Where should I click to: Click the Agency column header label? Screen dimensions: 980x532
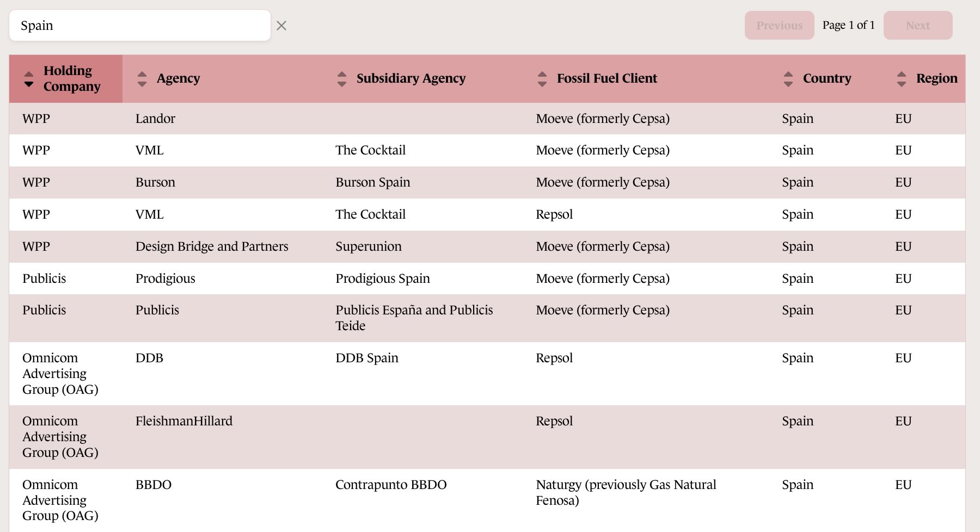pyautogui.click(x=179, y=79)
